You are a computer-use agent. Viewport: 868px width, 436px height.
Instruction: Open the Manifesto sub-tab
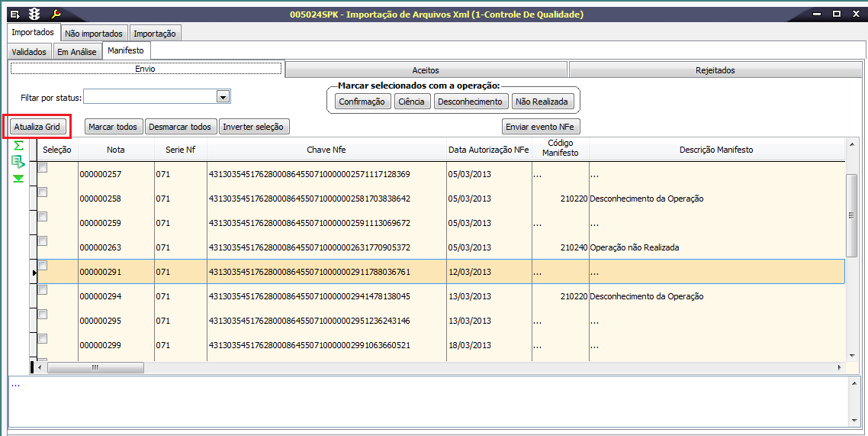(126, 50)
